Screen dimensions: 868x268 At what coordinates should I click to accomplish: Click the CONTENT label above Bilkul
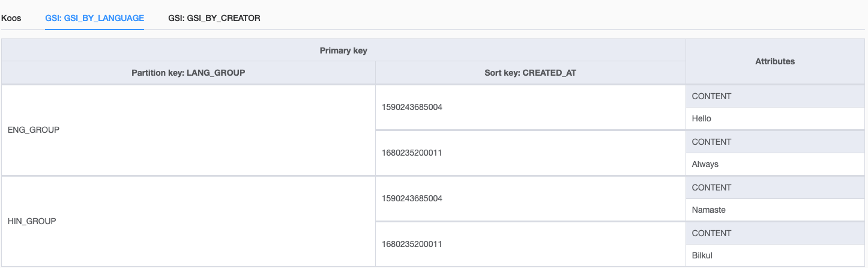pyautogui.click(x=711, y=233)
